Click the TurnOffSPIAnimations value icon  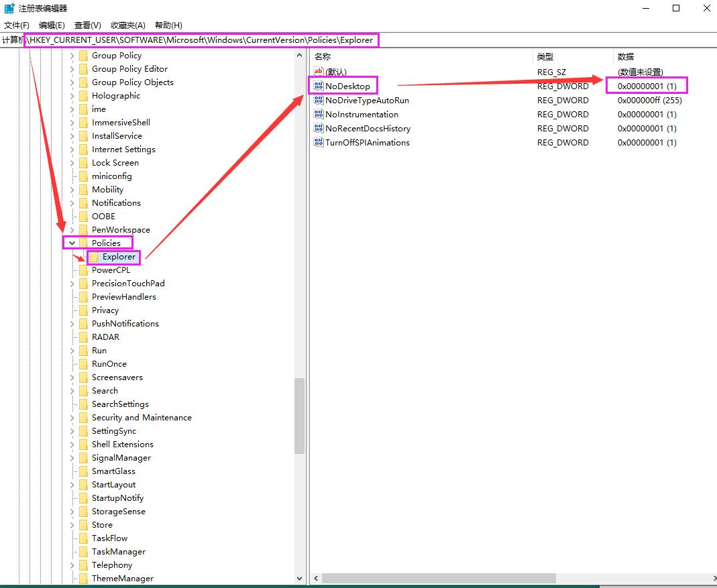(x=318, y=142)
